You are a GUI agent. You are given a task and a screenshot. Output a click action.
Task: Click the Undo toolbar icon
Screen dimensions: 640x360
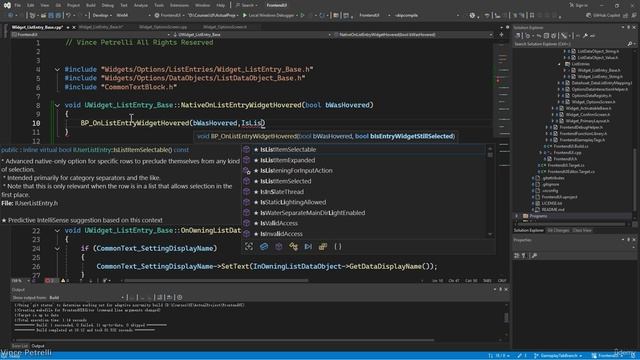click(x=69, y=16)
